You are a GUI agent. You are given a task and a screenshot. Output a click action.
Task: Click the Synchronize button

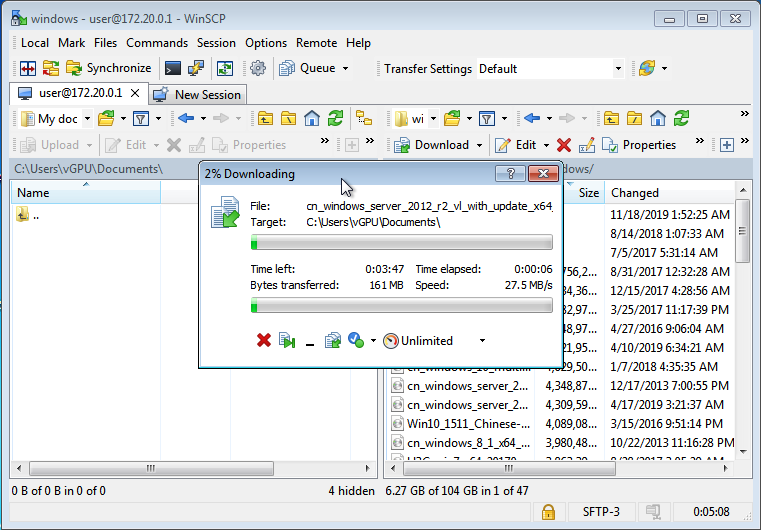click(109, 68)
